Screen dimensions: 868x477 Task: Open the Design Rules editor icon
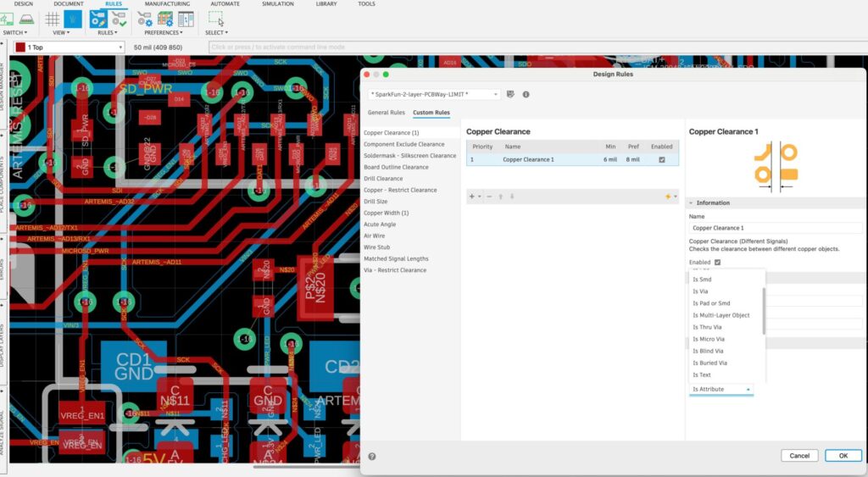pos(98,19)
